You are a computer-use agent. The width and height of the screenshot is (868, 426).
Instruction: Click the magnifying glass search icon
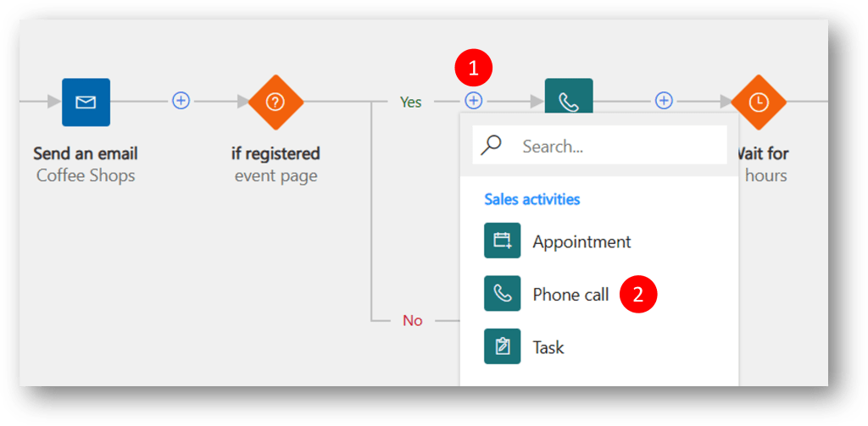[x=491, y=146]
